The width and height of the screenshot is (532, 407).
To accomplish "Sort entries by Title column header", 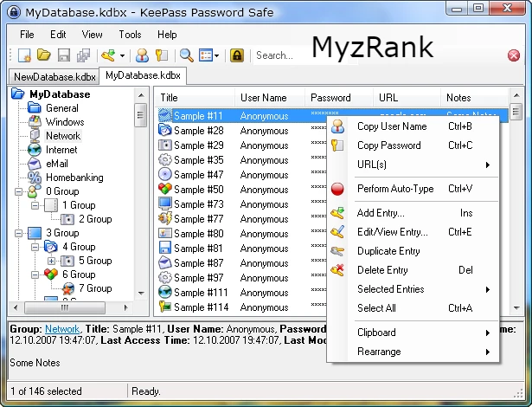I will coord(195,98).
